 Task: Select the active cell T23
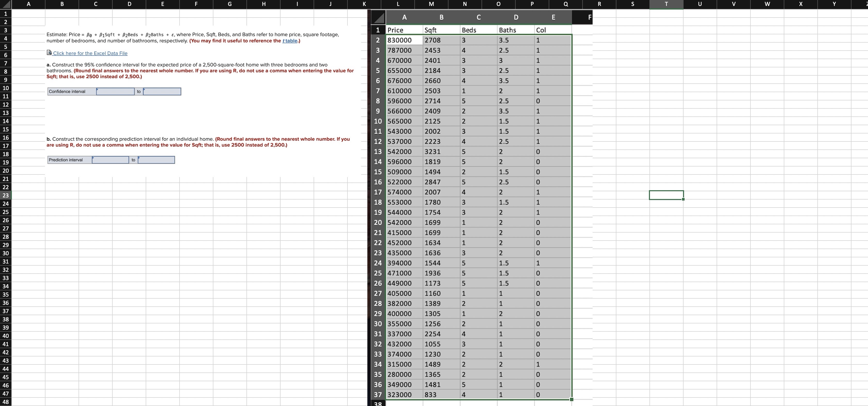tap(666, 195)
